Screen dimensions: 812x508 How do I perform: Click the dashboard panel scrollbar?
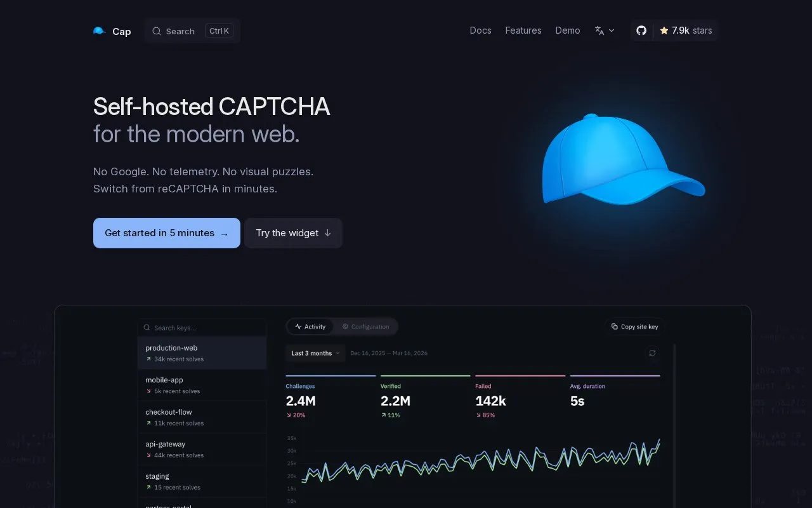tap(674, 425)
